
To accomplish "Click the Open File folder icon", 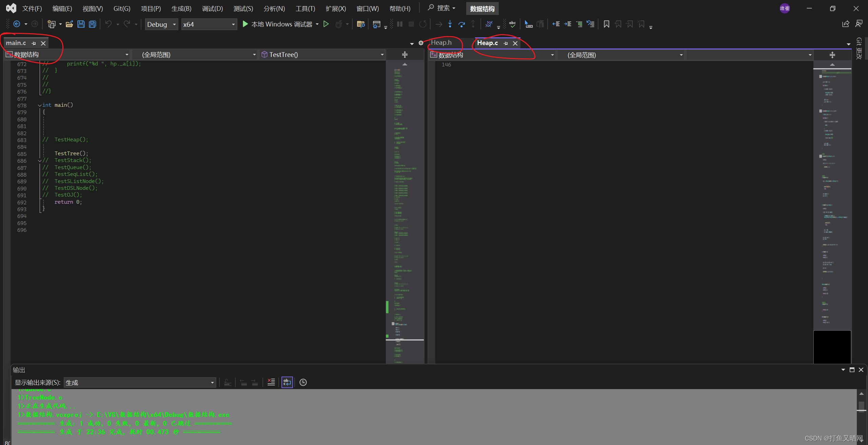I will [70, 24].
